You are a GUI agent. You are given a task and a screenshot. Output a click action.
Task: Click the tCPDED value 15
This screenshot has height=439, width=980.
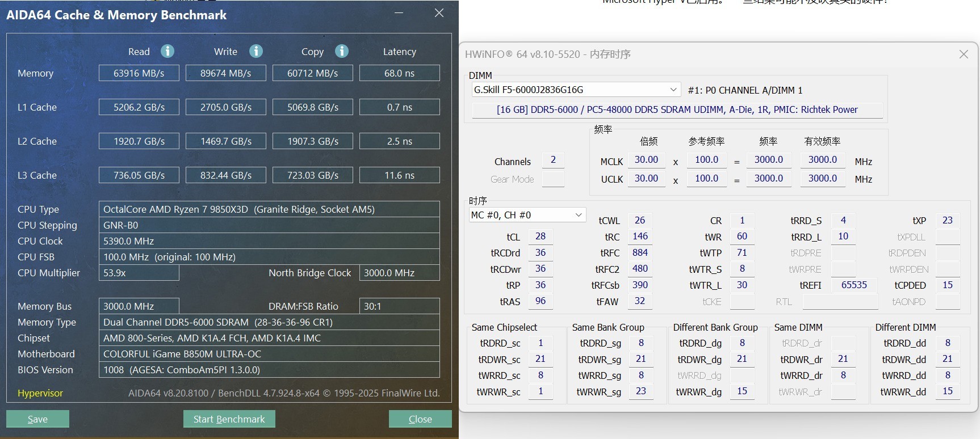(948, 285)
